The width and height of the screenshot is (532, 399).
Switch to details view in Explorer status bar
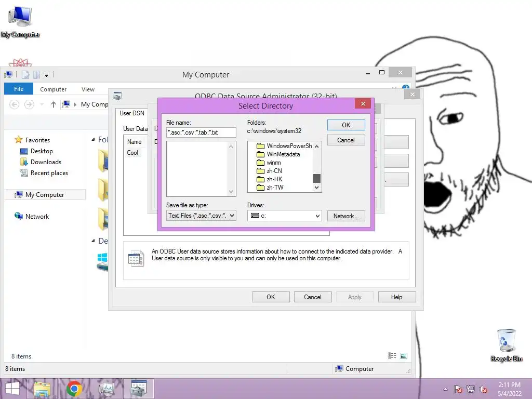tap(392, 355)
